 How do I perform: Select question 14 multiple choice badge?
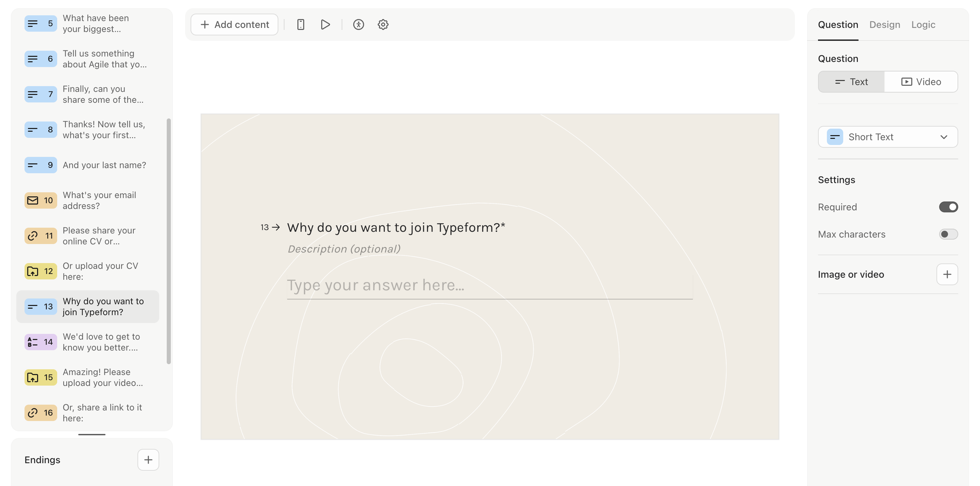click(x=41, y=342)
